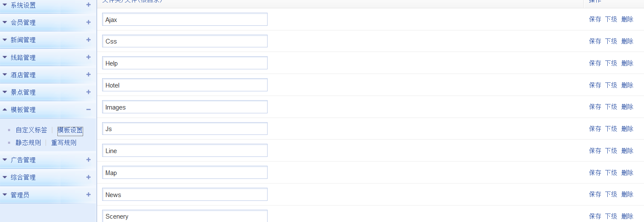644x222 pixels.
Task: Click the plus icon next to 酒店管理
Action: coord(88,74)
